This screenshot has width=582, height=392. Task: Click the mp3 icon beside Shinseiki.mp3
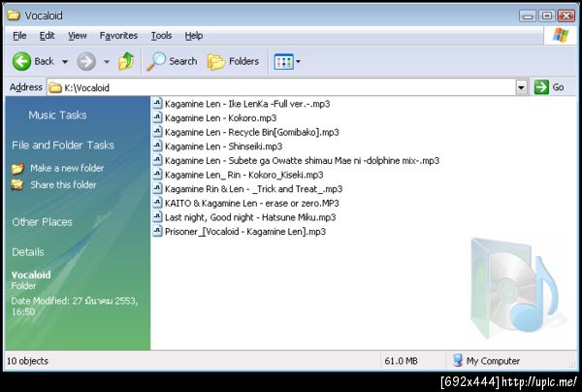click(158, 146)
